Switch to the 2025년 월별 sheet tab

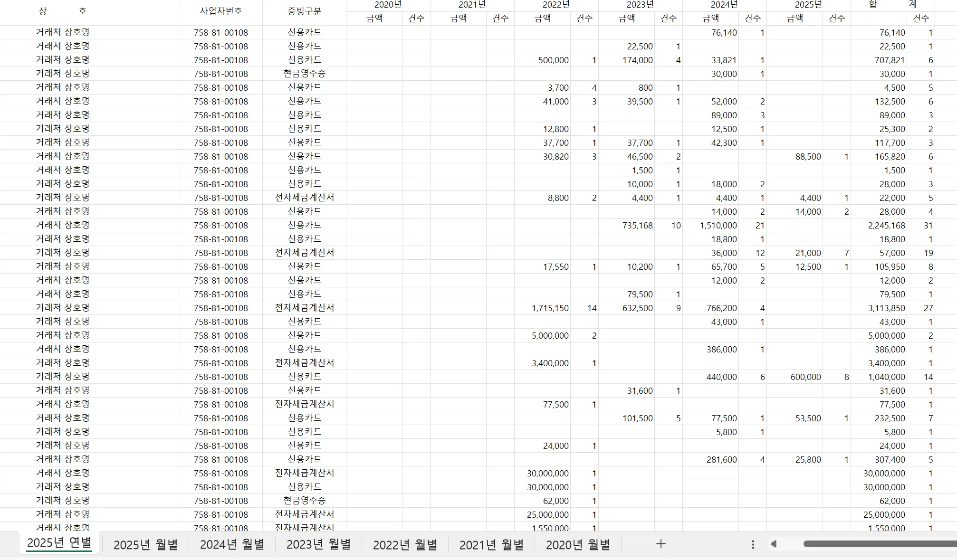click(145, 545)
